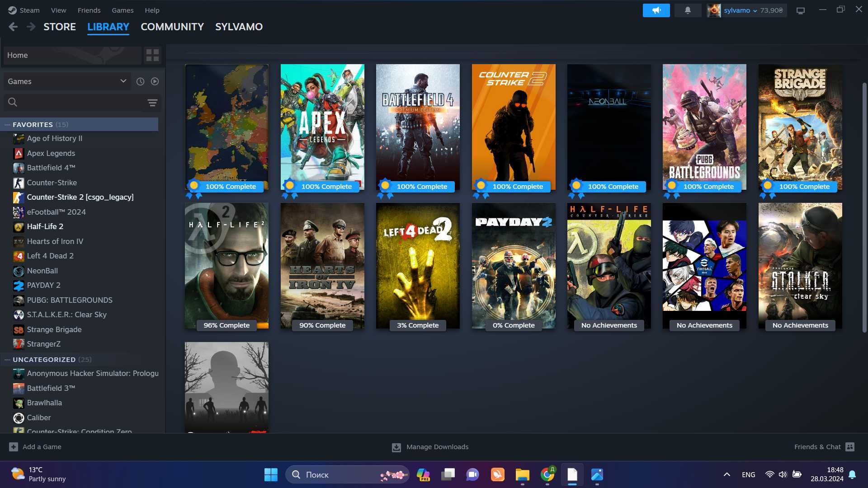
Task: Enter Big Picture mode monitor icon
Action: point(801,10)
